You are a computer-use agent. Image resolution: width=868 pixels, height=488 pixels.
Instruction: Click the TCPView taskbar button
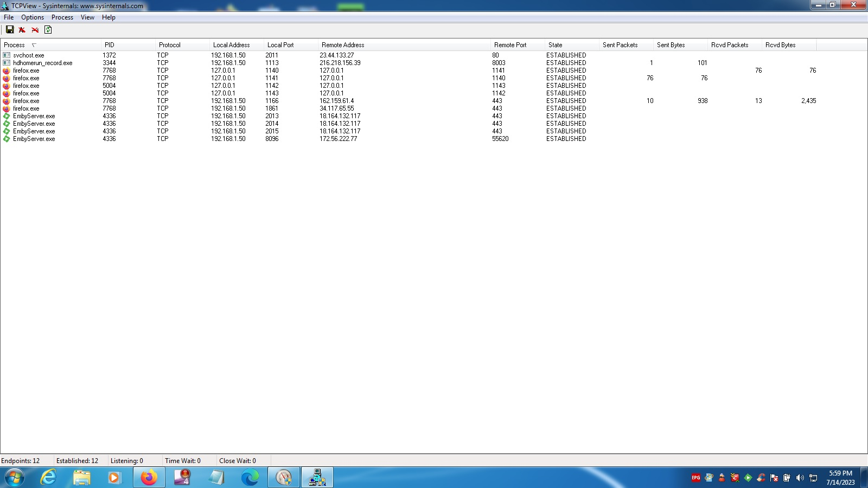[317, 478]
